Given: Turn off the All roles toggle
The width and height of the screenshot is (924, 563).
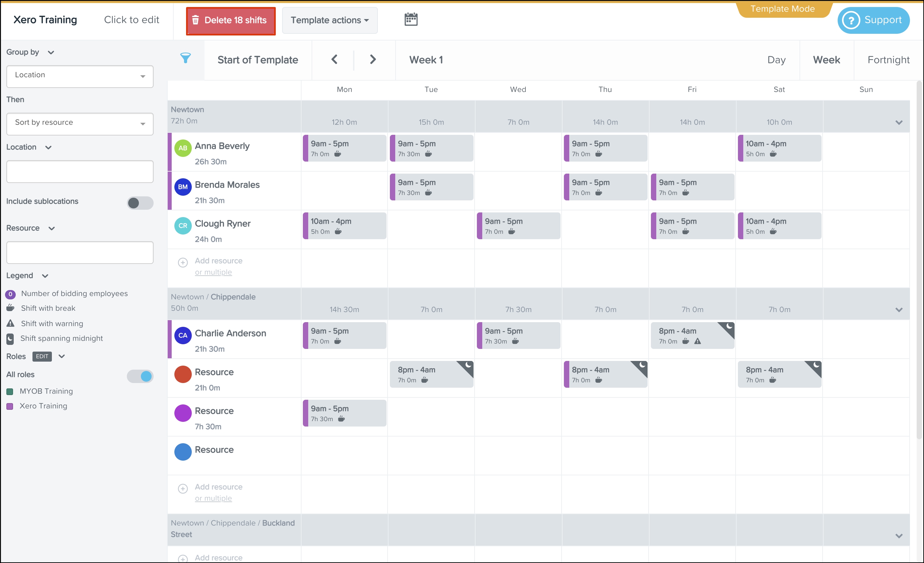Looking at the screenshot, I should pyautogui.click(x=140, y=376).
